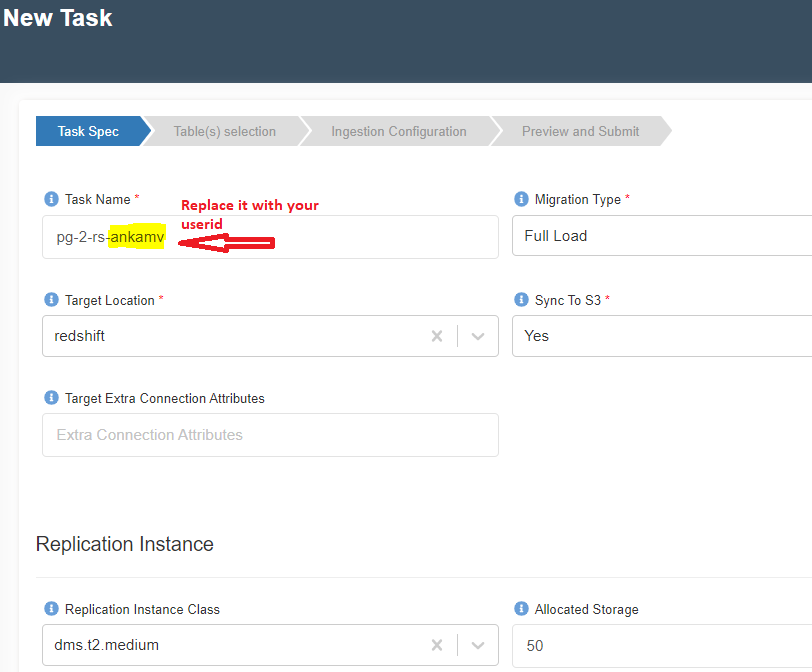812x672 pixels.
Task: Click the Task Name label
Action: click(97, 199)
